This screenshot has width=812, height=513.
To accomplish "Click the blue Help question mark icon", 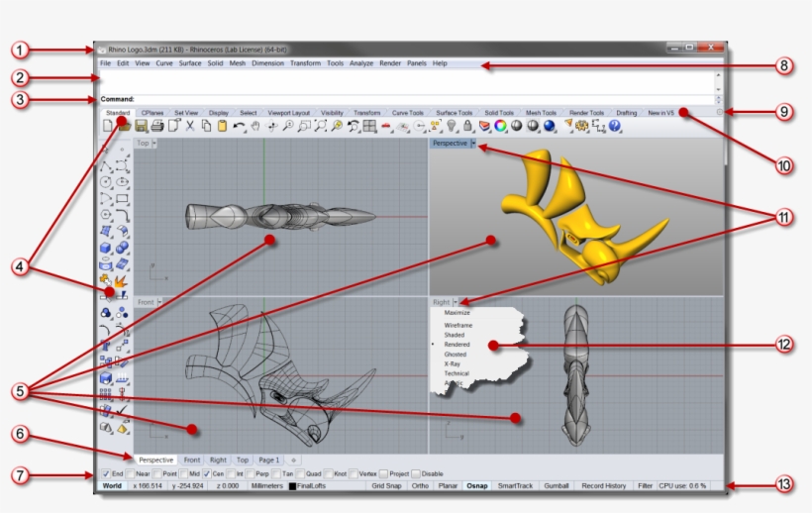I will coord(615,126).
